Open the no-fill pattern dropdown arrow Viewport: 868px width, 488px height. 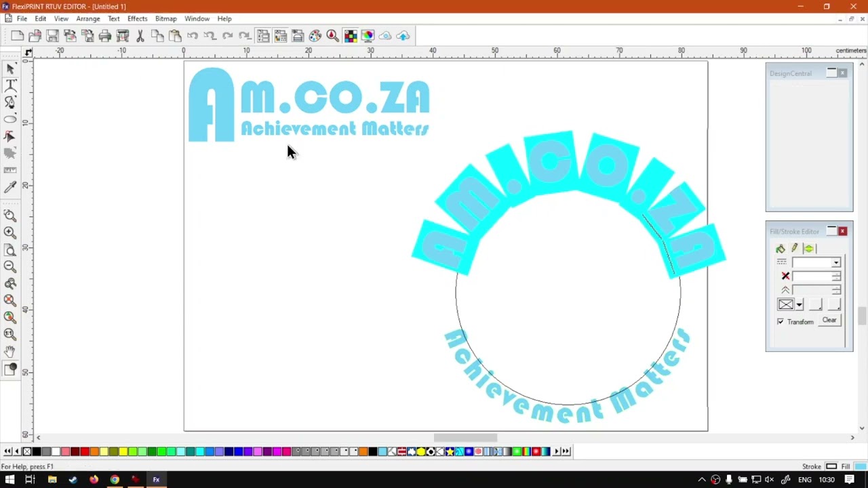[x=800, y=304]
